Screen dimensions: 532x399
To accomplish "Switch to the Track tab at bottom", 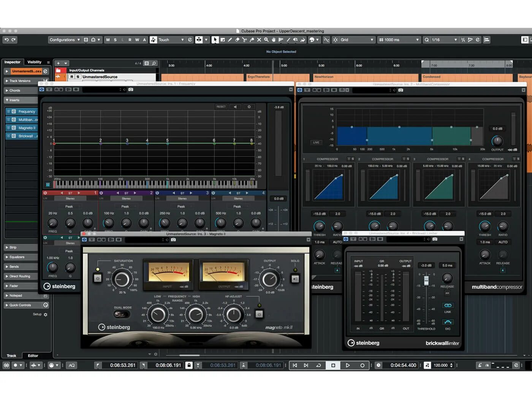I will coord(11,356).
